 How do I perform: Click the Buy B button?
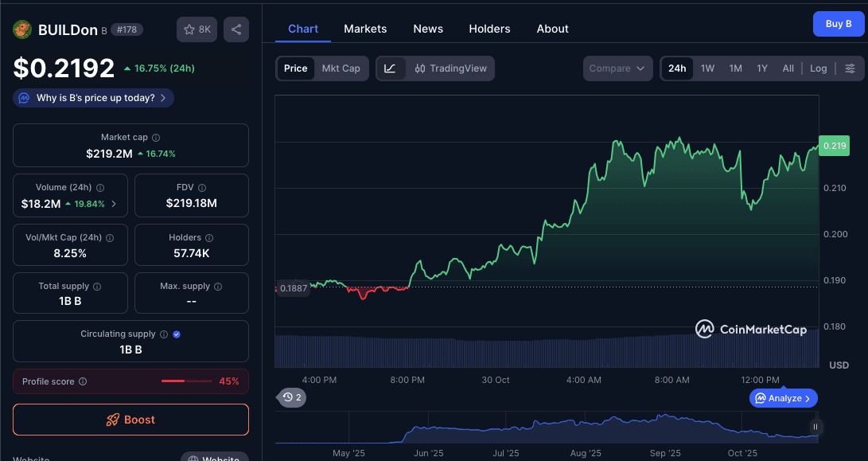coord(838,24)
